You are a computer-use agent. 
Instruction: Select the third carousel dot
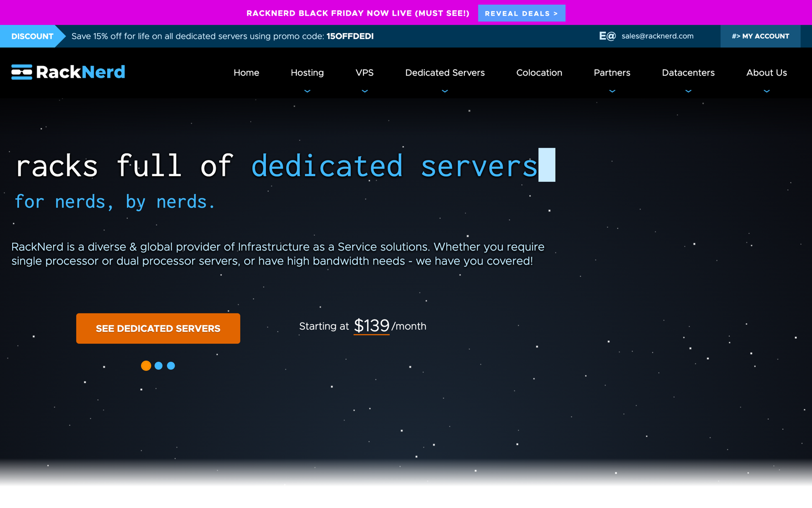coord(171,365)
